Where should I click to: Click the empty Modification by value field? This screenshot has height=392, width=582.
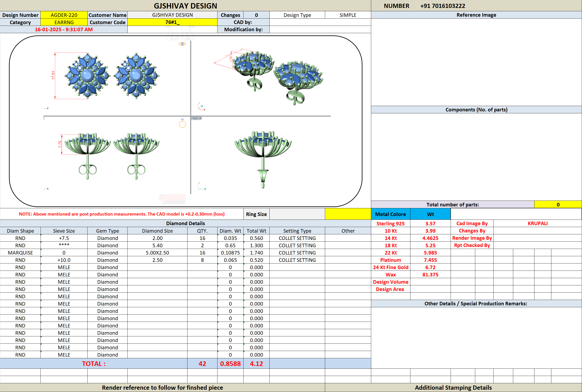tap(320, 30)
